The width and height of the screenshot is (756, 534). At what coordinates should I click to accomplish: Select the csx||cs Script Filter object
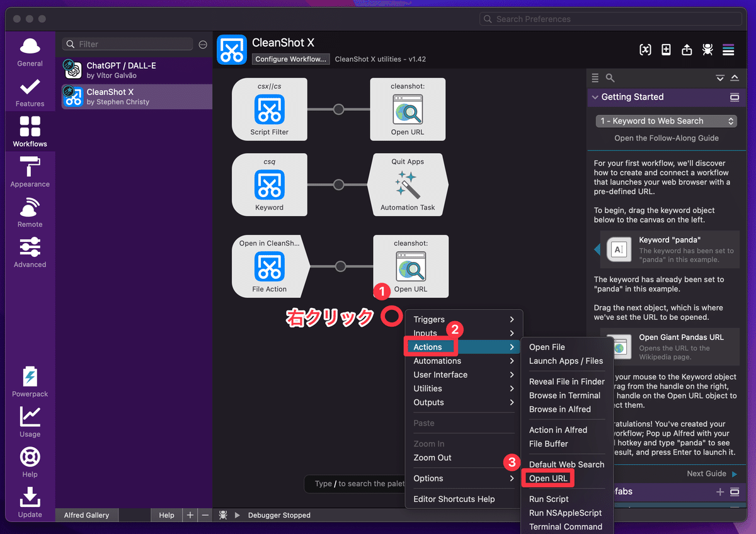(x=270, y=109)
